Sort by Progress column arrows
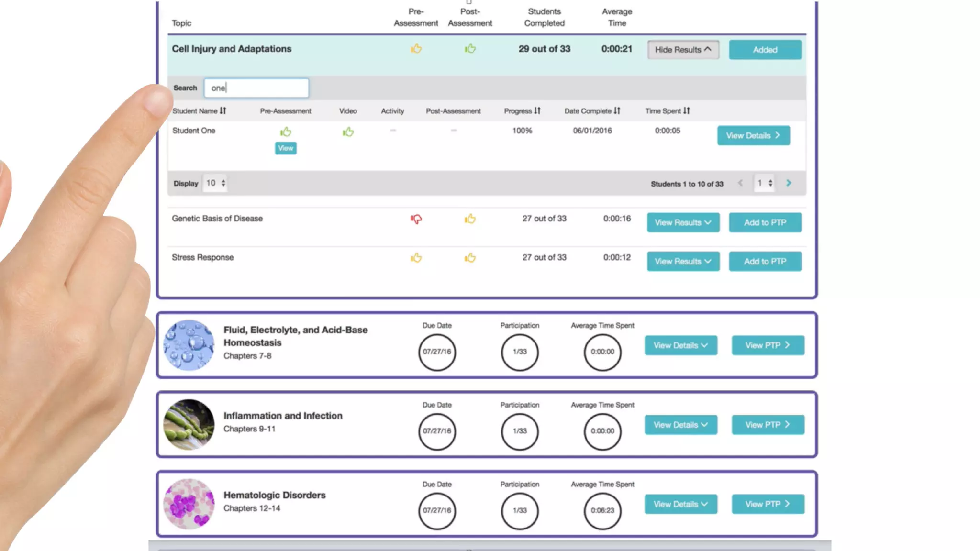Viewport: 980px width, 551px height. point(537,111)
